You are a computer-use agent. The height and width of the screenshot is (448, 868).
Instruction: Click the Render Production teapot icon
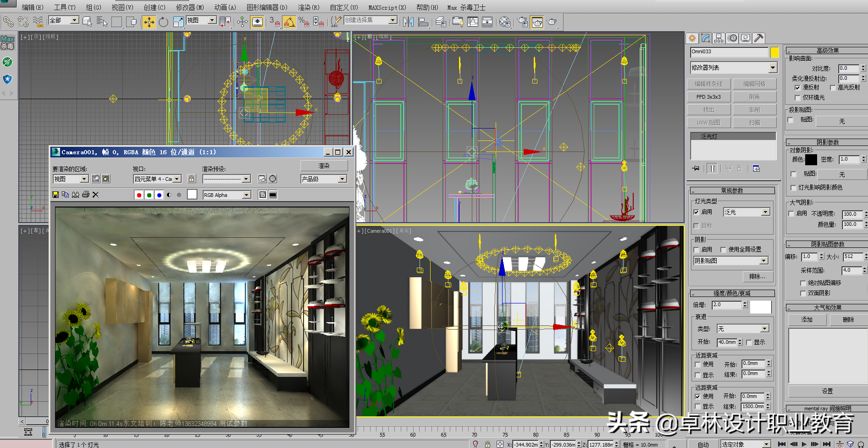[552, 22]
